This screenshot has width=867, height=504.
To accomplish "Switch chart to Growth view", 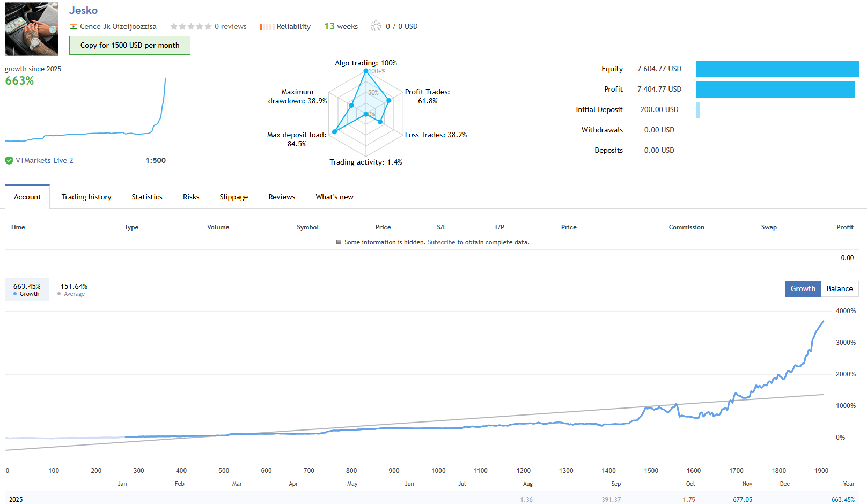I will coord(803,288).
